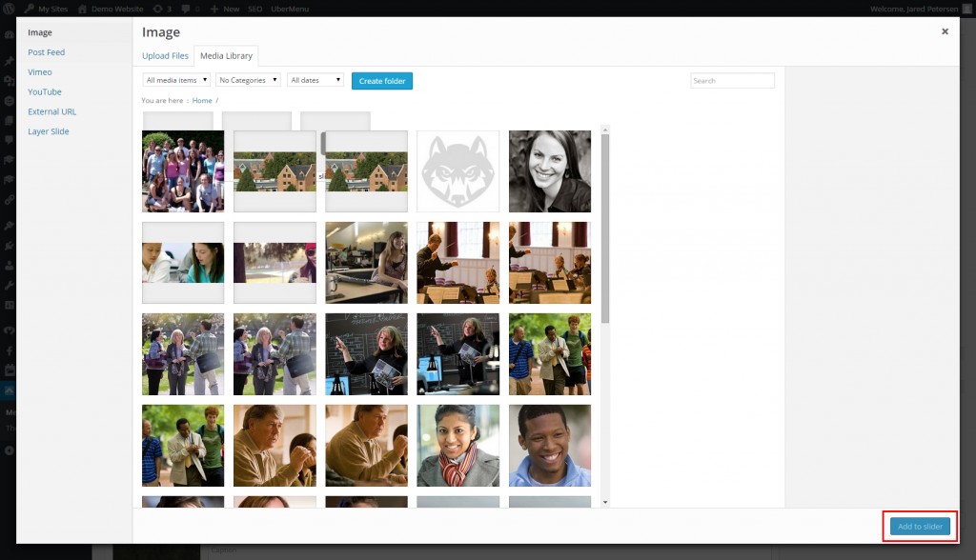Click into the media Search field

click(732, 81)
